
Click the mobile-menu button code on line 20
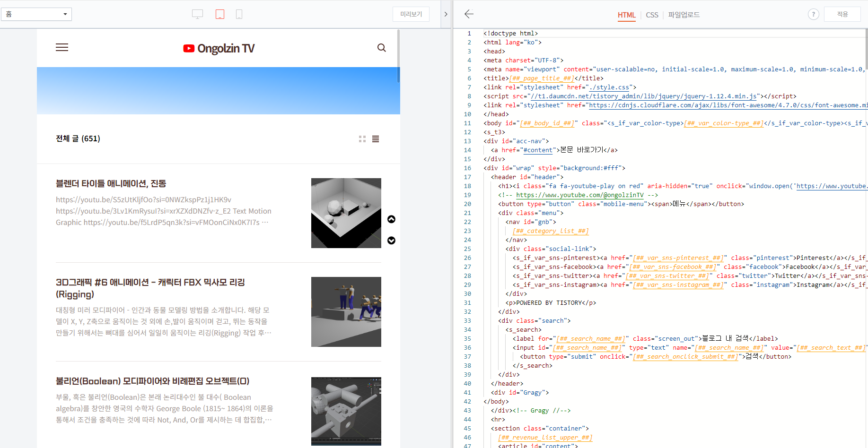621,204
